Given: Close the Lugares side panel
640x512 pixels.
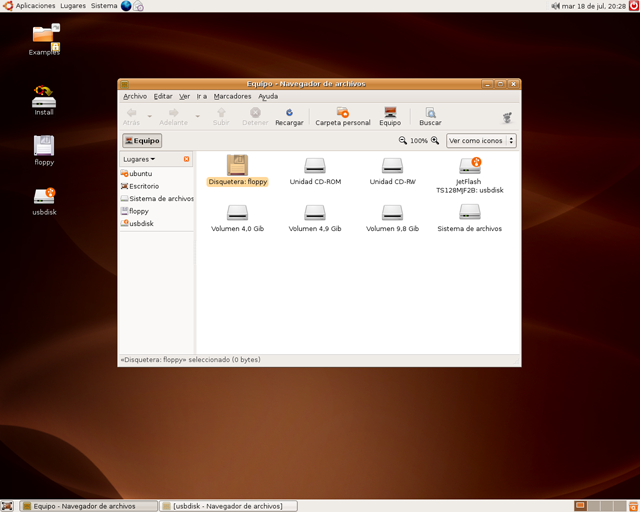Looking at the screenshot, I should 186,159.
